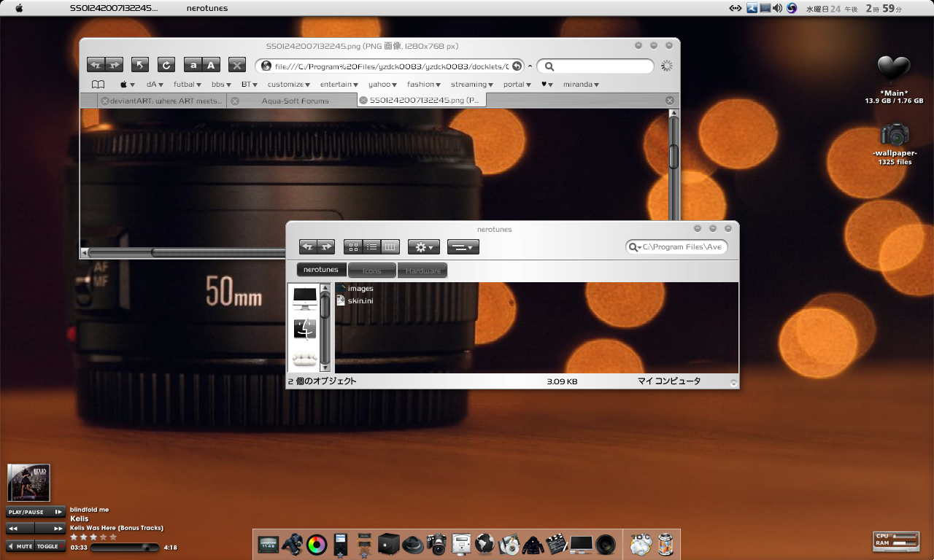Viewport: 934px width, 560px height.
Task: Expand the streaming bookmark folder
Action: pyautogui.click(x=472, y=85)
